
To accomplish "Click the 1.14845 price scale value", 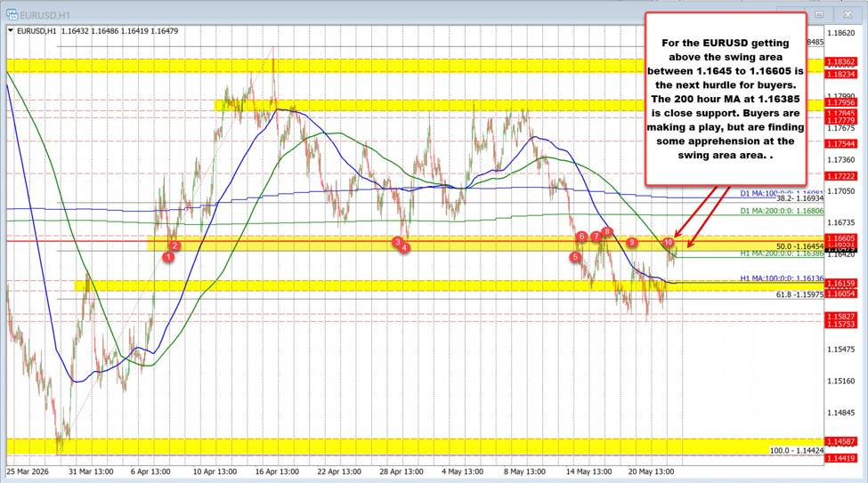I will coord(841,412).
